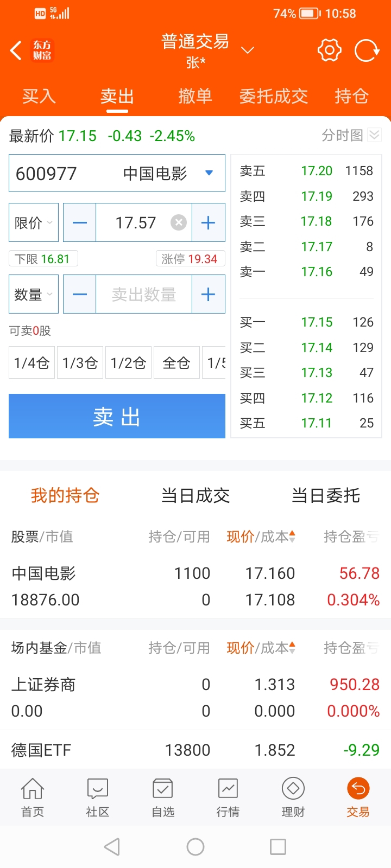
Task: Tap the blue 卖出 submit button
Action: pyautogui.click(x=117, y=416)
